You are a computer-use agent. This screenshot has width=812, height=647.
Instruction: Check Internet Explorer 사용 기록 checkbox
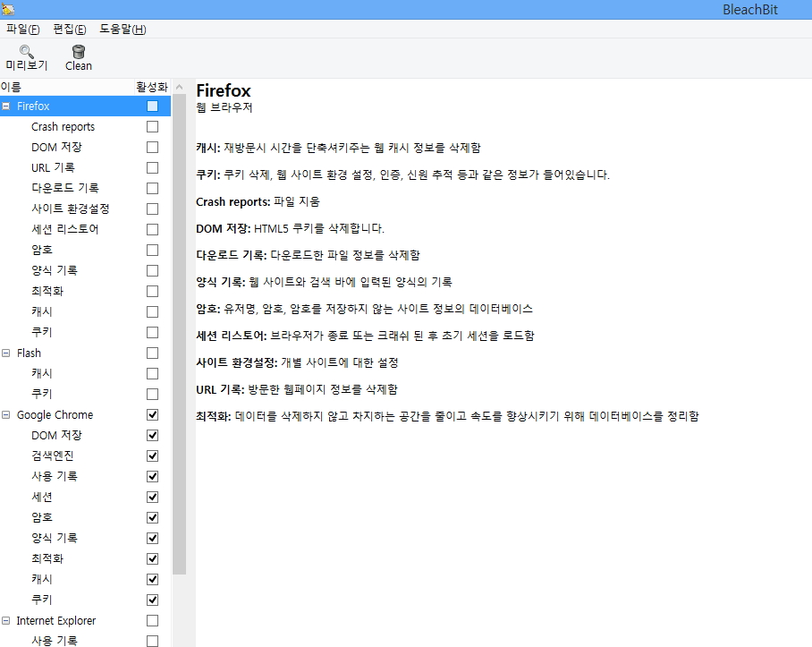click(x=152, y=641)
